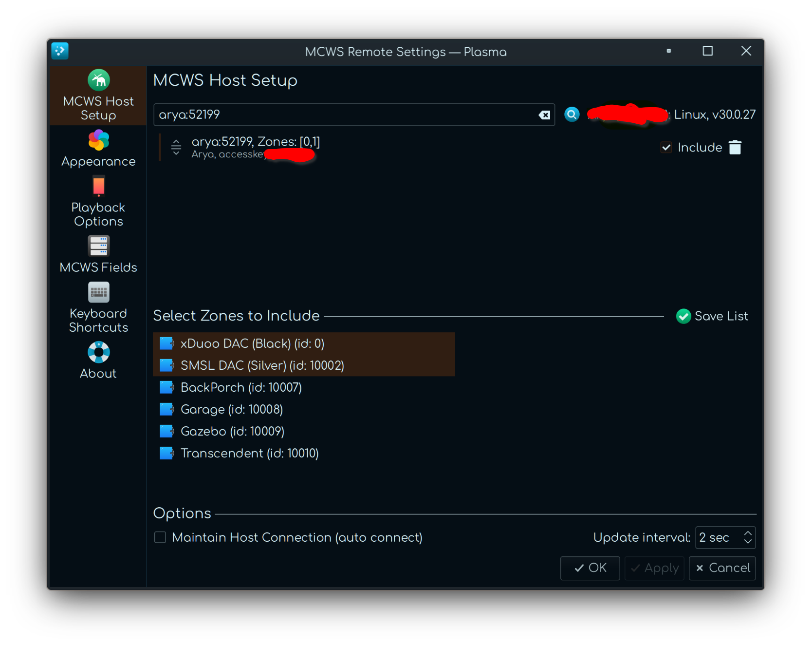Screen dimensions: 812x646
Task: Increase update interval with up arrow
Action: 748,533
